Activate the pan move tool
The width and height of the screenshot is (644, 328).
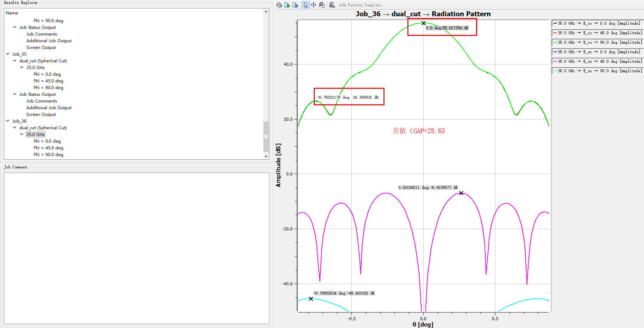tap(313, 5)
